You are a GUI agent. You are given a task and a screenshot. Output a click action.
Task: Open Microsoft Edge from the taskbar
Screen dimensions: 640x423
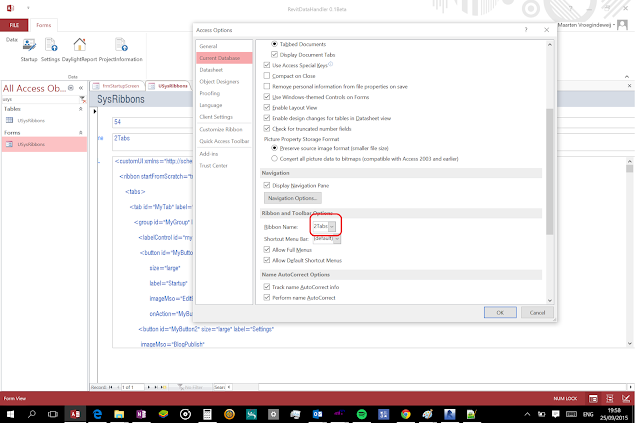point(97,414)
